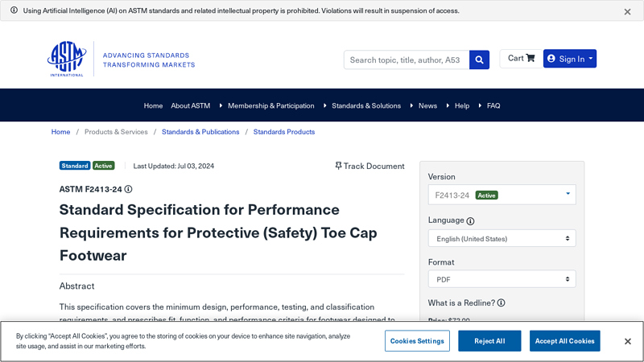Open Standards & Solutions menu
This screenshot has width=644, height=362.
(365, 105)
